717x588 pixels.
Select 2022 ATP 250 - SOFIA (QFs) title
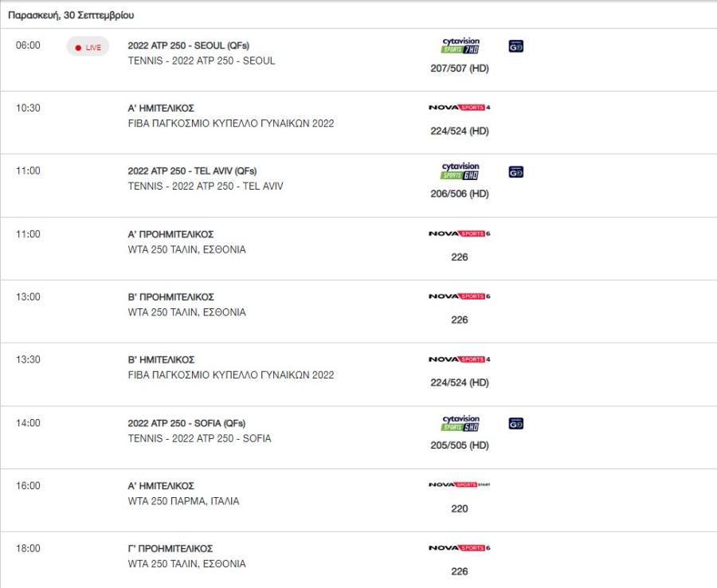coord(186,423)
